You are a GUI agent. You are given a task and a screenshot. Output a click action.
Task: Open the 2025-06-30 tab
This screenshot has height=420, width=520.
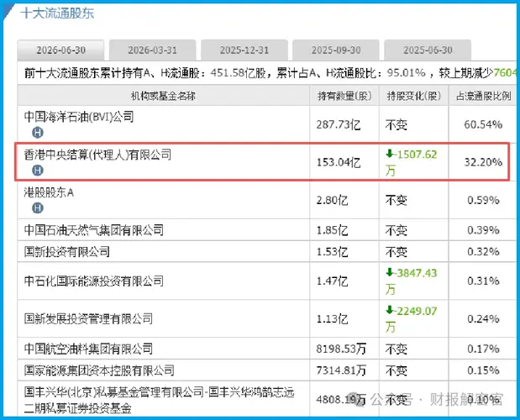click(428, 50)
